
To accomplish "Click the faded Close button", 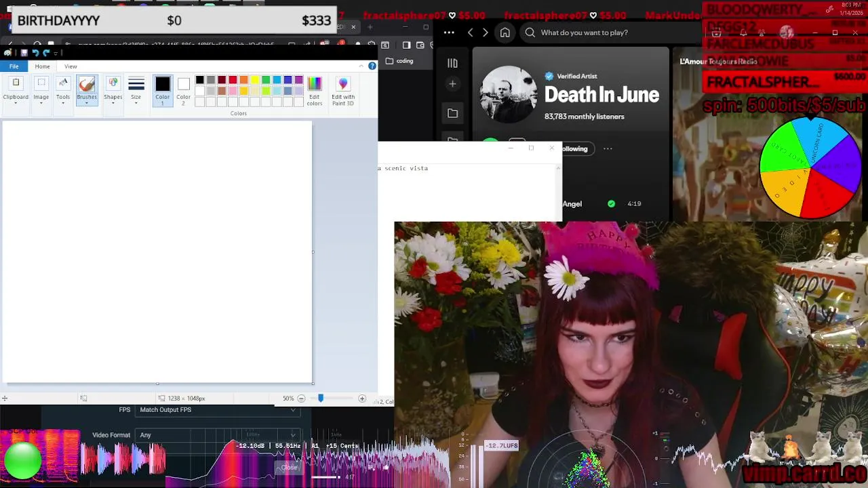I will (290, 468).
